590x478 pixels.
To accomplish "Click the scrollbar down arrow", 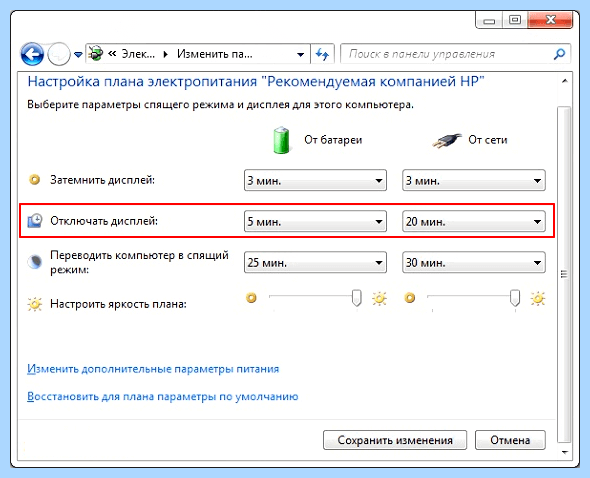I will point(564,452).
